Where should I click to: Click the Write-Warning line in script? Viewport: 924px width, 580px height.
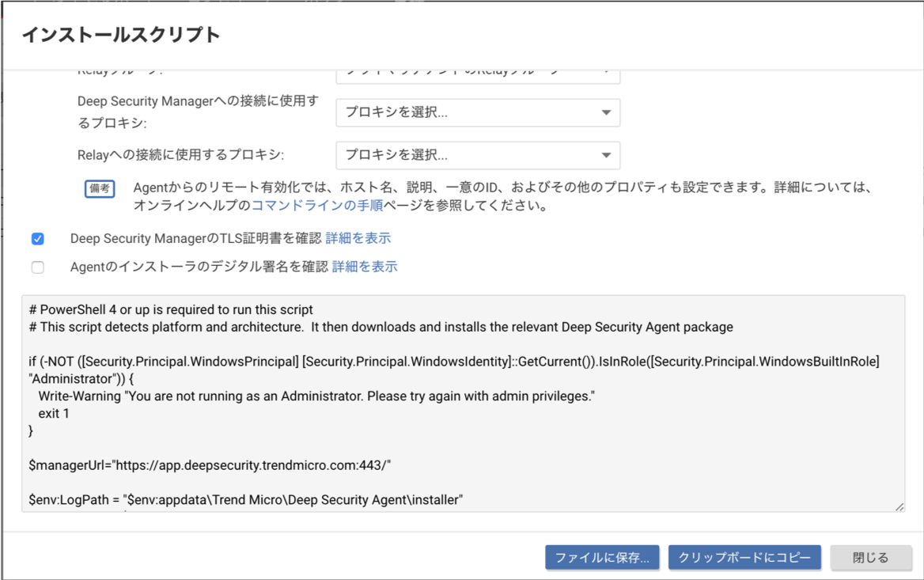[316, 396]
